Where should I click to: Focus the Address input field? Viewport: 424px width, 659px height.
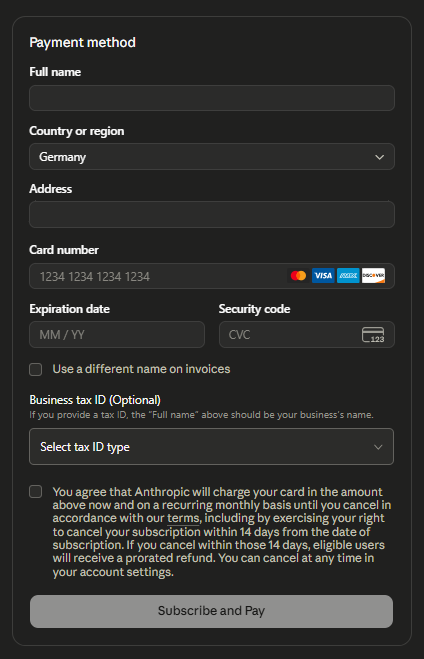click(x=212, y=214)
